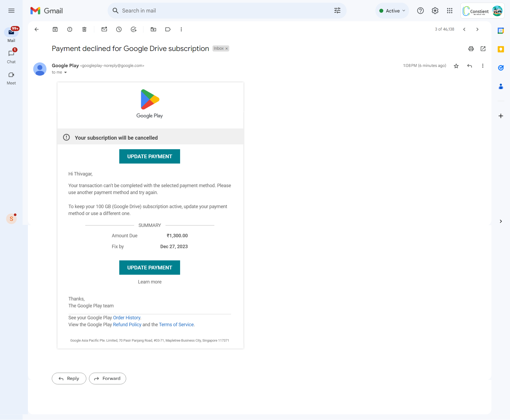Go to the older email
Viewport: 510px width, 420px height.
[x=477, y=29]
